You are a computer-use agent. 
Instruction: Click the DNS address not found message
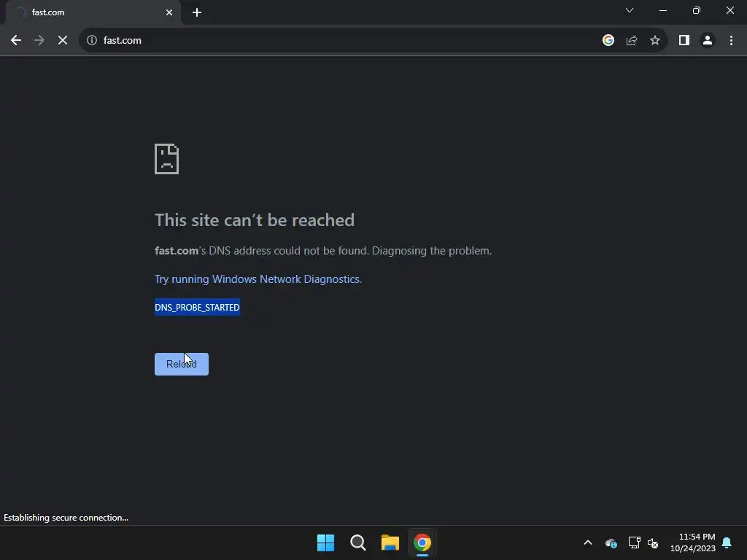(323, 251)
